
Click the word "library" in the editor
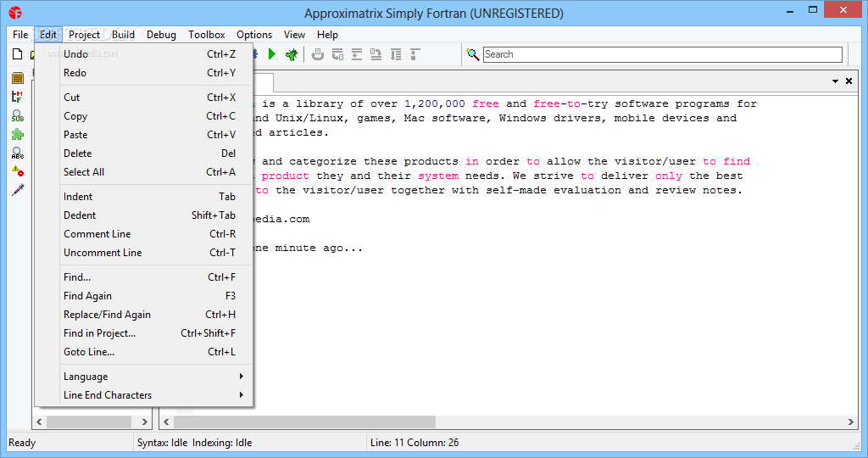(x=319, y=103)
